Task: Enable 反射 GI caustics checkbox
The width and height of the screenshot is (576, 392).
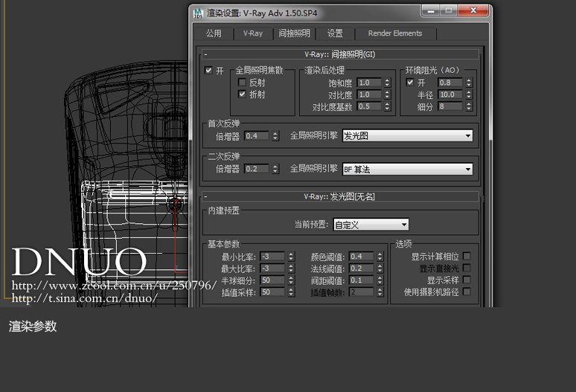Action: [242, 83]
